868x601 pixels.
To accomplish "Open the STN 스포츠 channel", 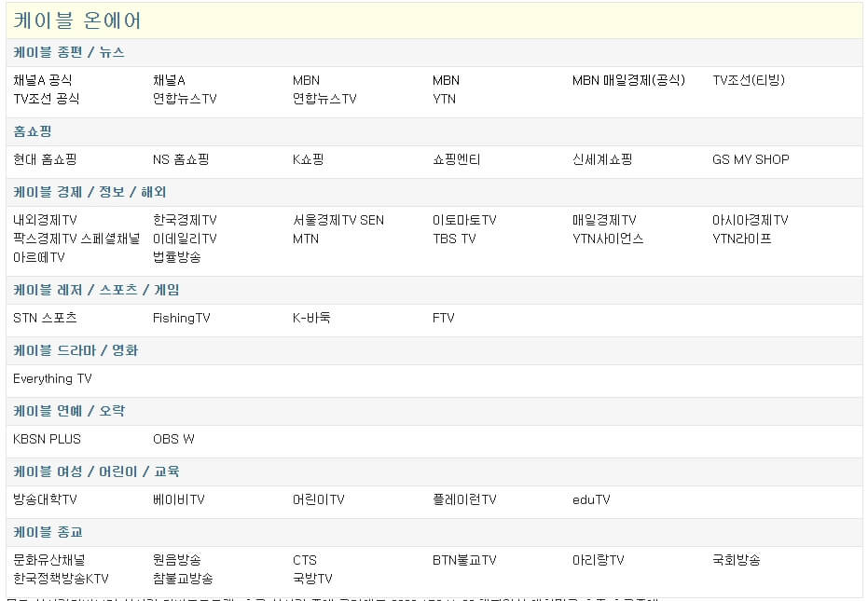I will point(45,318).
